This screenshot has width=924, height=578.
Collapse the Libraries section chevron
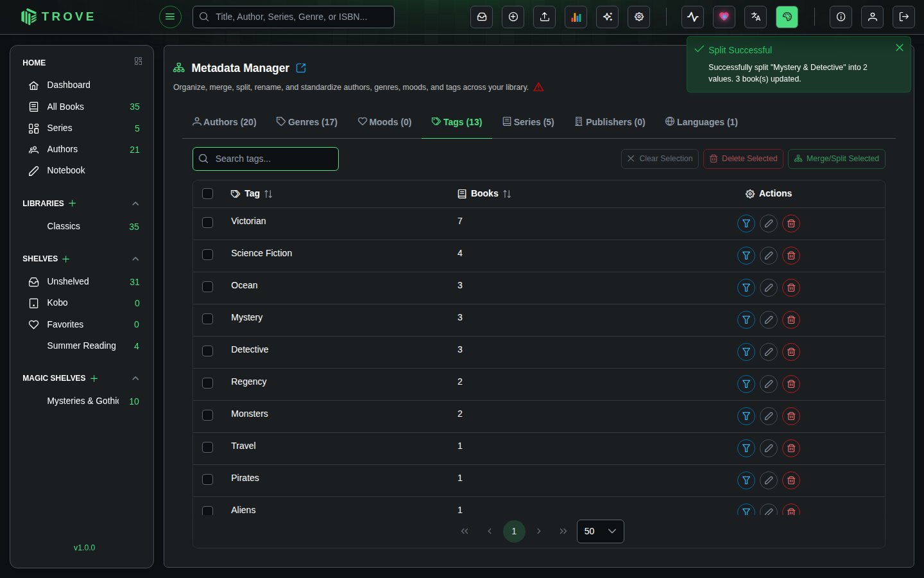(135, 204)
